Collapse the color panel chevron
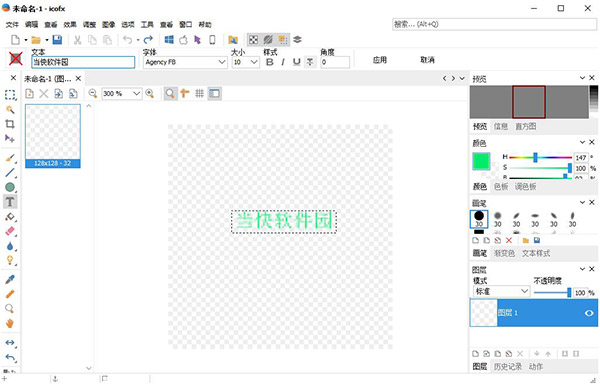Screen dimensions: 600x387 coord(582,142)
